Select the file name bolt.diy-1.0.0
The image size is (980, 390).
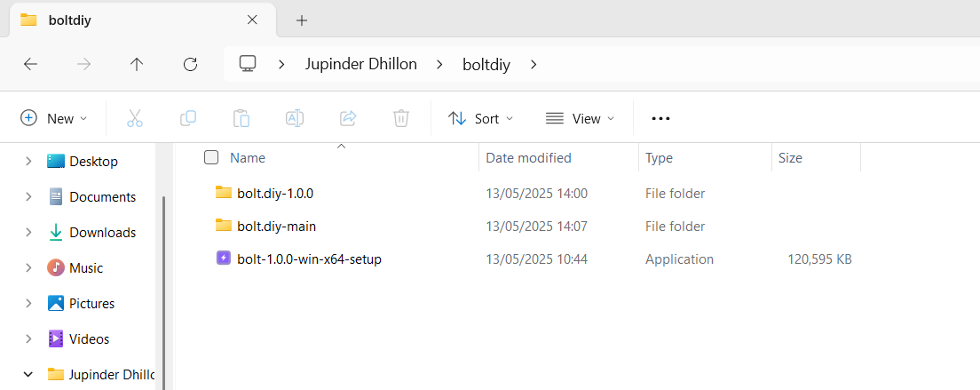[275, 193]
